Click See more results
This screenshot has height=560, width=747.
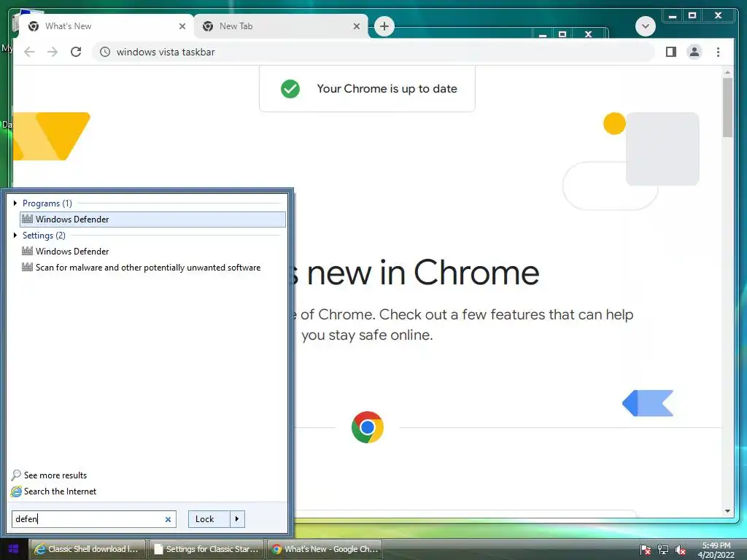click(x=55, y=475)
